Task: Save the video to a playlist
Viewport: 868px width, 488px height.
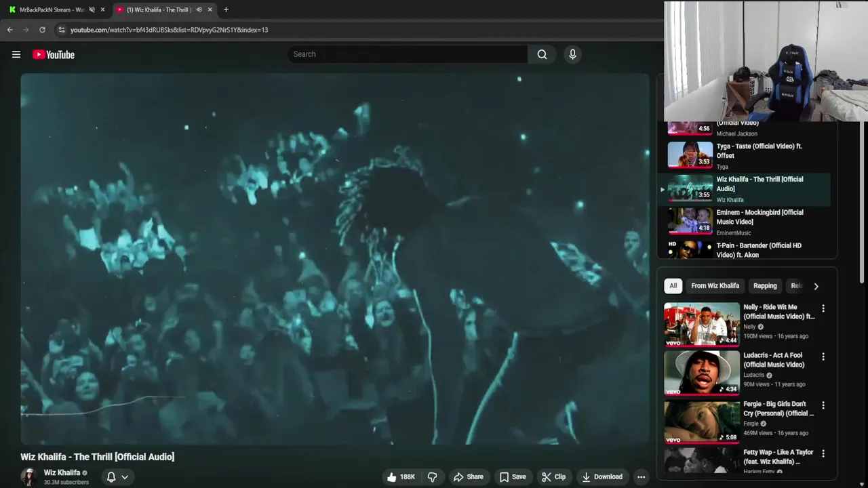Action: click(x=513, y=477)
